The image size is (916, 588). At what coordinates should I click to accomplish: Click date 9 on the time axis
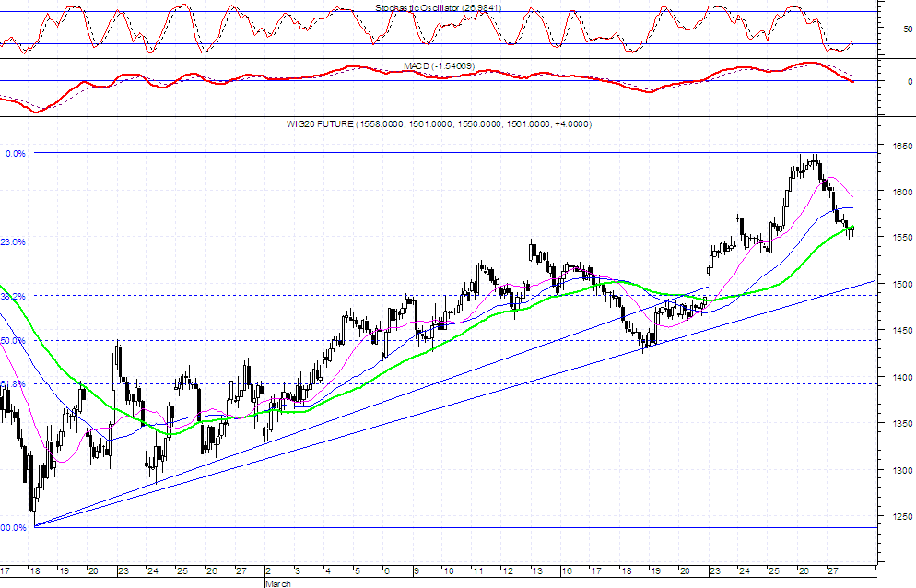[417, 571]
